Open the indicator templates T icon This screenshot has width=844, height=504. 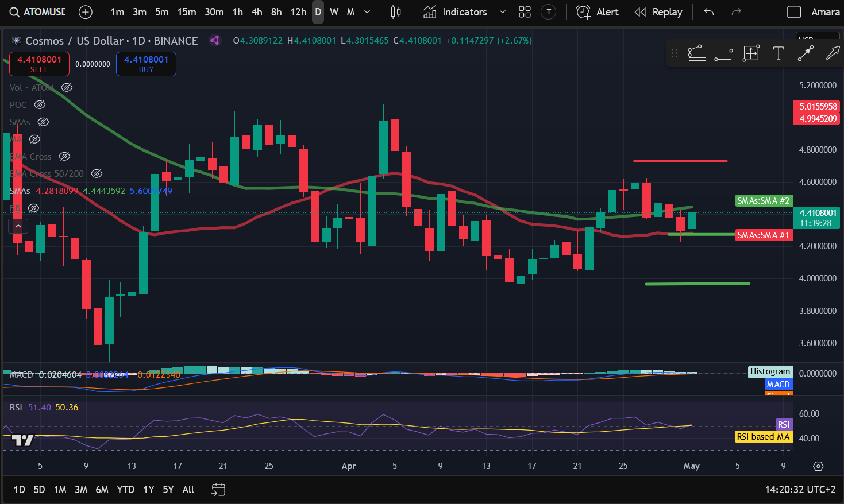tap(548, 11)
